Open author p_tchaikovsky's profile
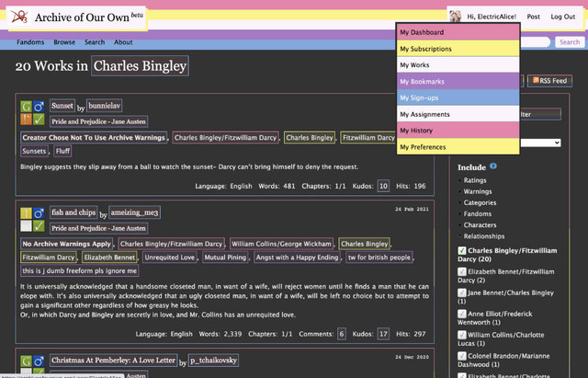This screenshot has height=378, width=588. [213, 361]
